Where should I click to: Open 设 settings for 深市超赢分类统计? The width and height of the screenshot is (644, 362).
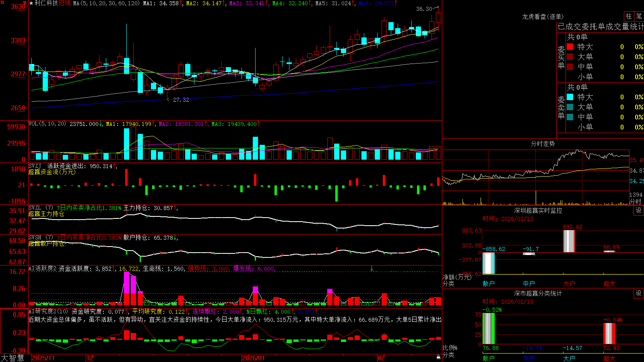(x=639, y=293)
